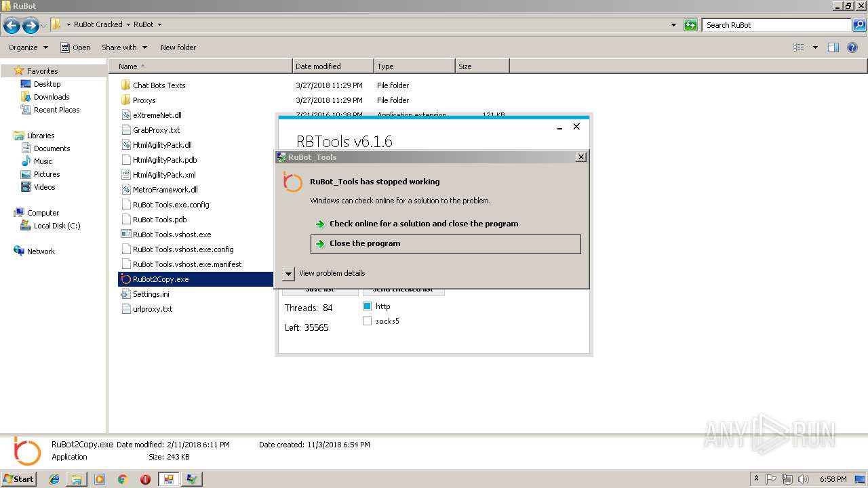Open Windows Explorer taskbar button
The image size is (868, 488).
click(77, 479)
